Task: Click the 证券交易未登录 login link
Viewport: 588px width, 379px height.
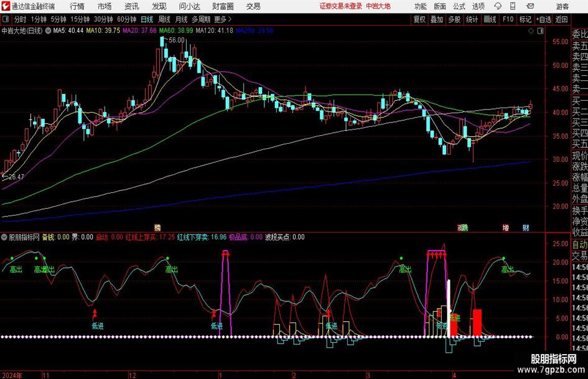Action: click(x=341, y=6)
